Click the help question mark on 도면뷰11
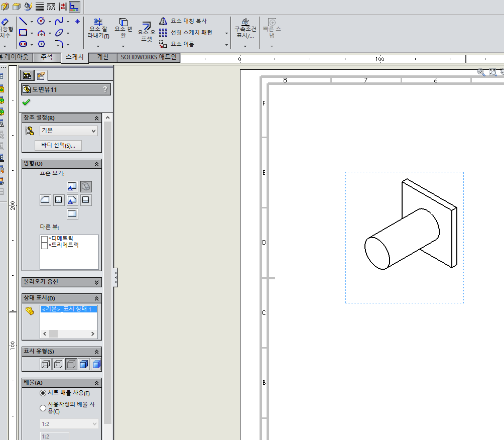The width and height of the screenshot is (504, 440). (x=105, y=89)
